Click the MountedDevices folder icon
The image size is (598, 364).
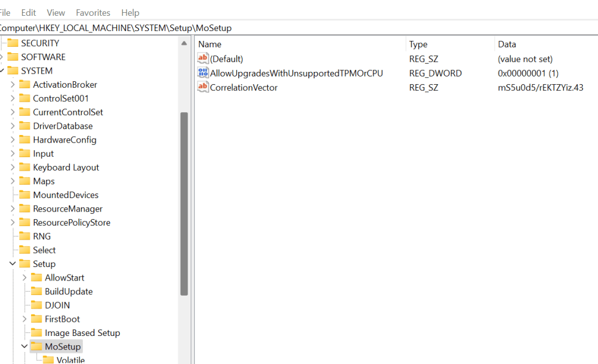(25, 195)
